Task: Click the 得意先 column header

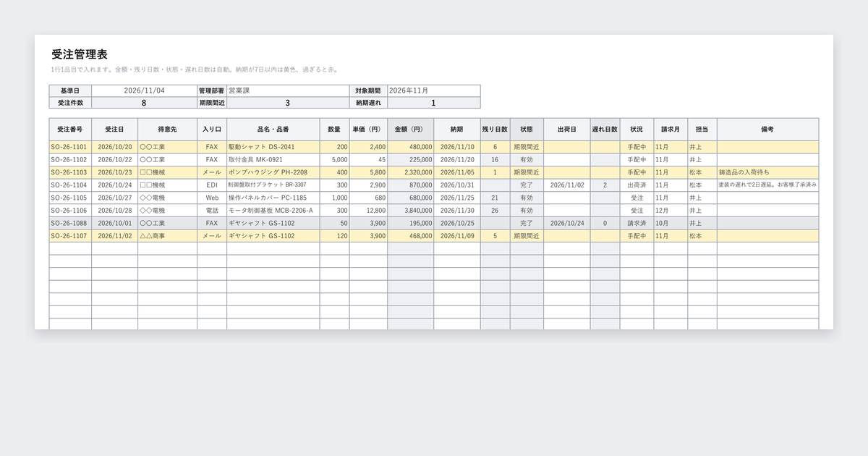Action: pyautogui.click(x=168, y=130)
